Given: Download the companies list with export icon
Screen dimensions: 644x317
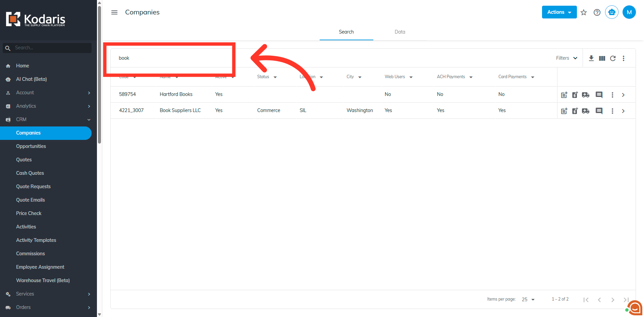Looking at the screenshot, I should tap(591, 58).
